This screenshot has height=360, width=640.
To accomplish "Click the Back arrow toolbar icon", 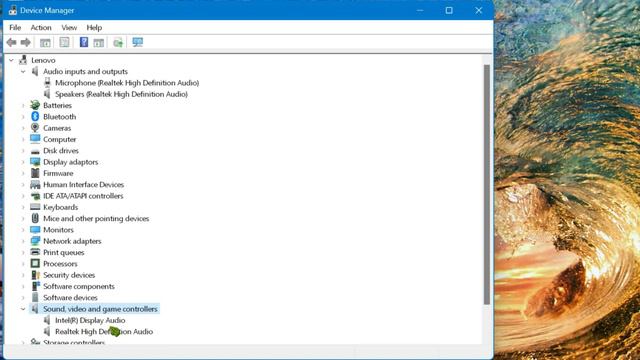I will (x=11, y=42).
